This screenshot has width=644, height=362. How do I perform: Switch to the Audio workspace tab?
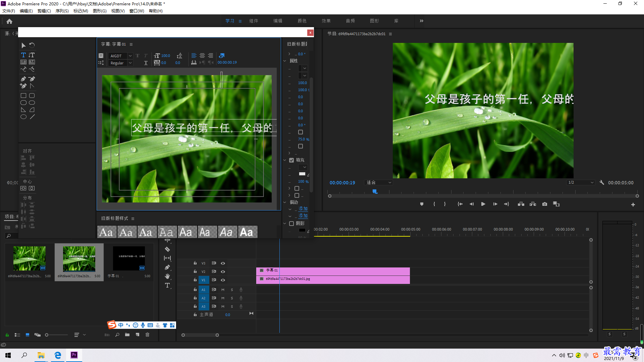[x=350, y=21]
